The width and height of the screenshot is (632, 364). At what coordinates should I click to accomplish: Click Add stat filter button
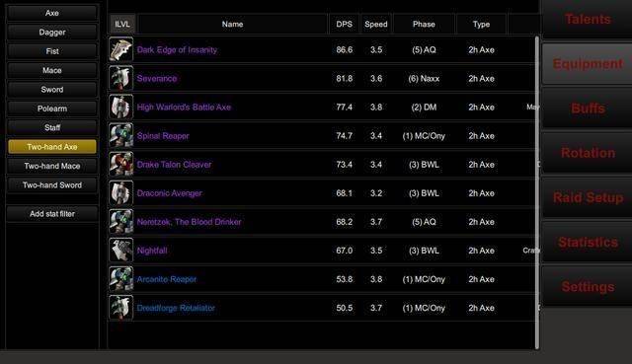click(x=52, y=214)
